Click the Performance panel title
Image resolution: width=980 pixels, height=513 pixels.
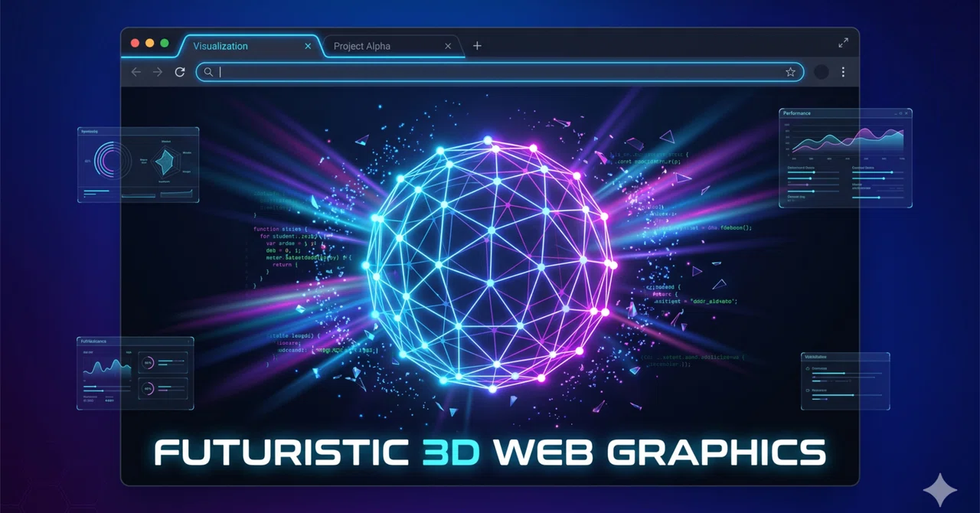797,113
